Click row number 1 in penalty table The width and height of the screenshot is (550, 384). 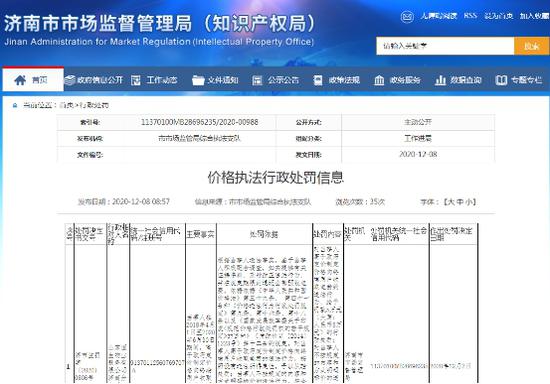69,366
